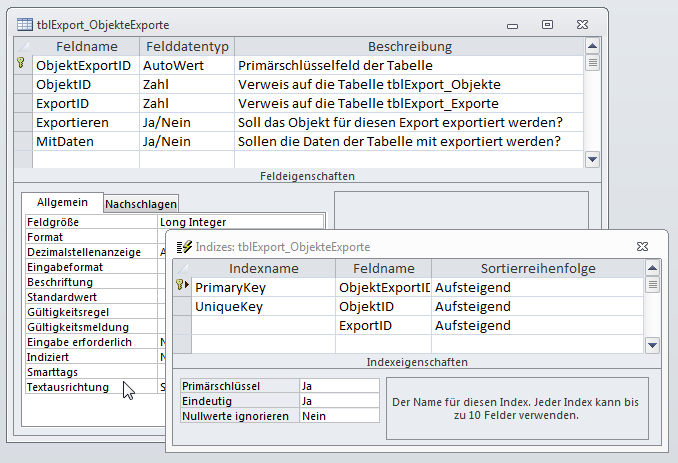Viewport: 678px width, 463px height.
Task: Open the Long Integer Feldgröße value
Action: [241, 222]
